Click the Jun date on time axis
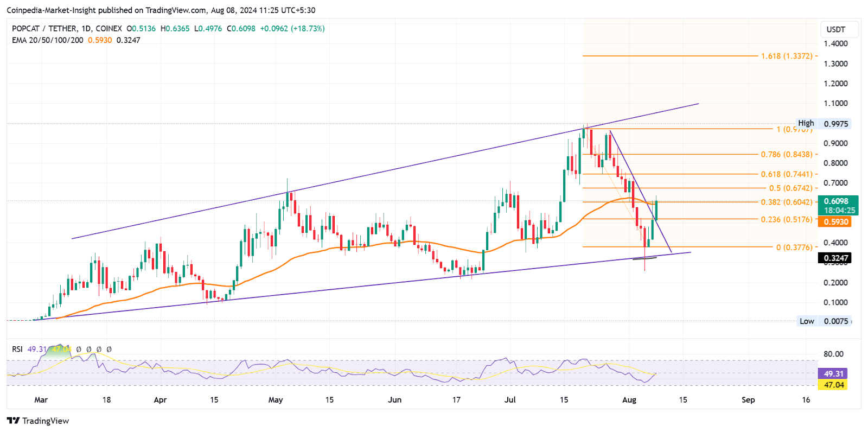868x432 pixels. coord(395,399)
